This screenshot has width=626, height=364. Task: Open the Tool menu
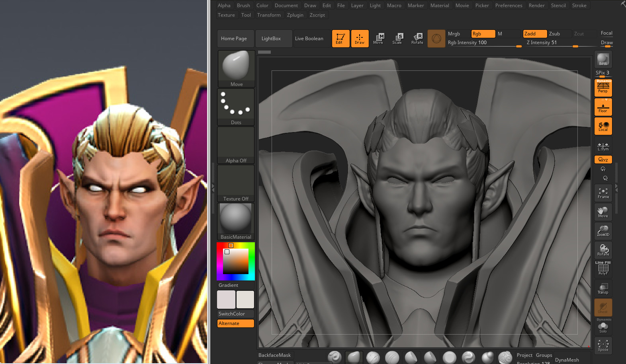[246, 15]
